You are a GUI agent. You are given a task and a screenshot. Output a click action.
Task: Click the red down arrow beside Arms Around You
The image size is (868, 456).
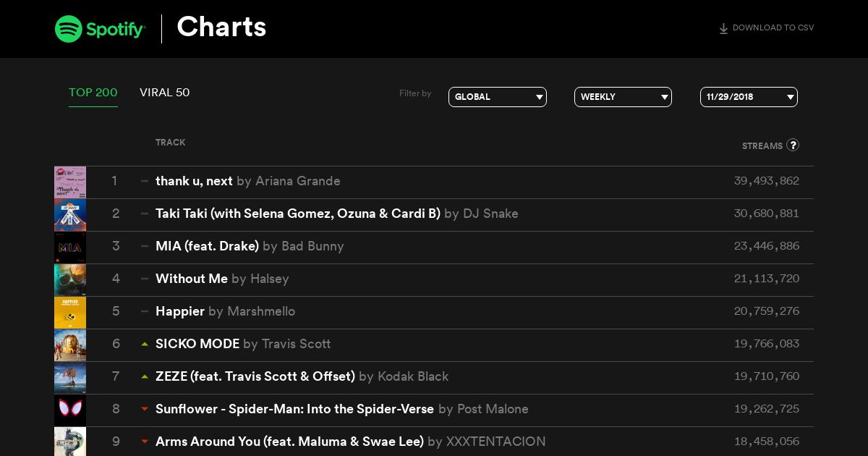(x=145, y=442)
